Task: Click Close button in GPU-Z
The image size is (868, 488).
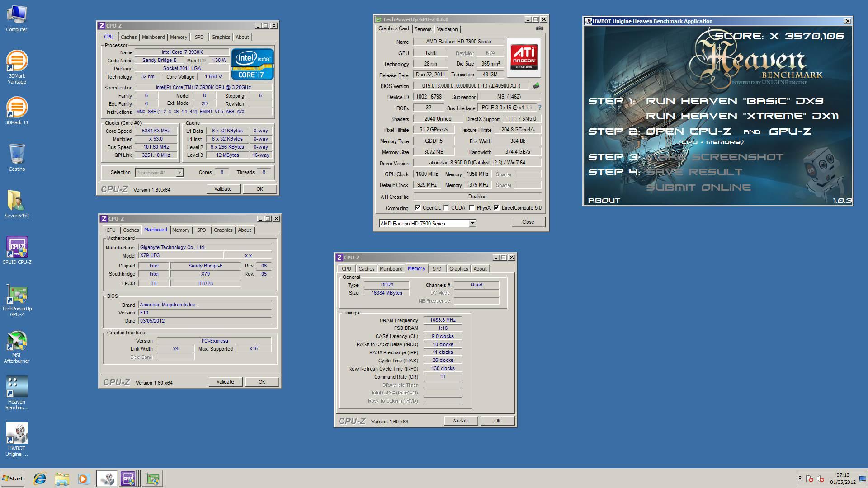Action: pos(528,222)
